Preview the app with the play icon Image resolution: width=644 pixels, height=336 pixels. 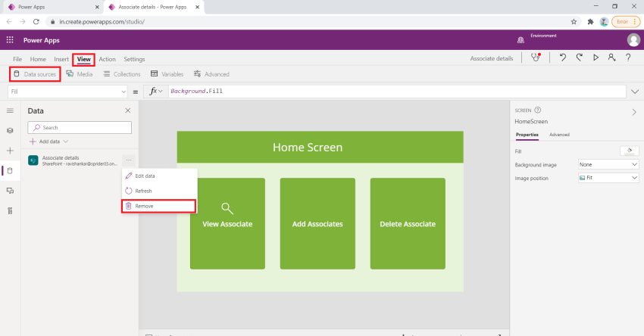tap(596, 58)
